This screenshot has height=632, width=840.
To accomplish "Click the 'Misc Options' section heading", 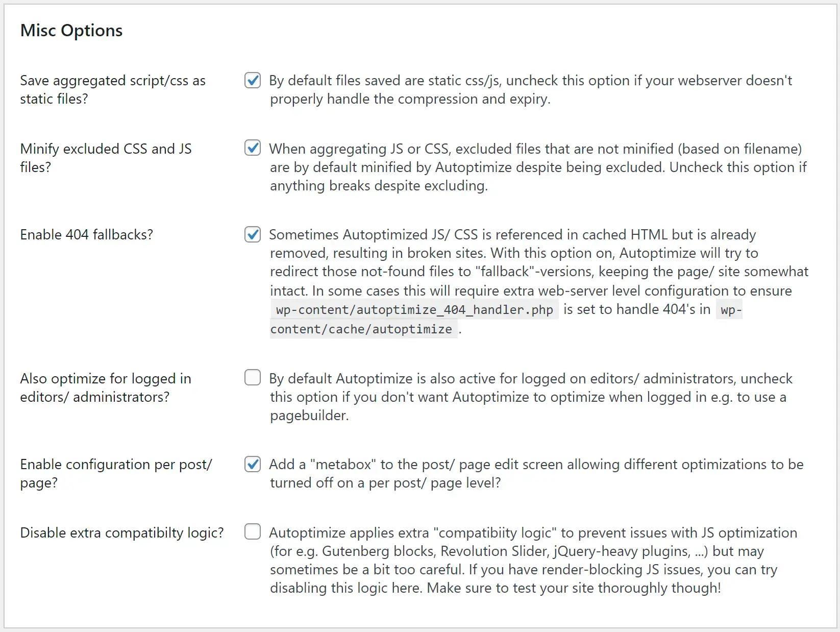I will (71, 30).
